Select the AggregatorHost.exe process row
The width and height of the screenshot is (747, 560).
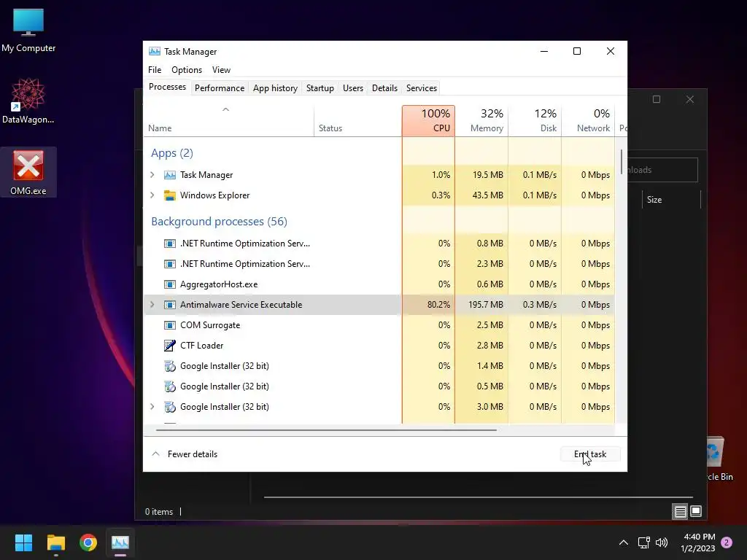(x=379, y=284)
